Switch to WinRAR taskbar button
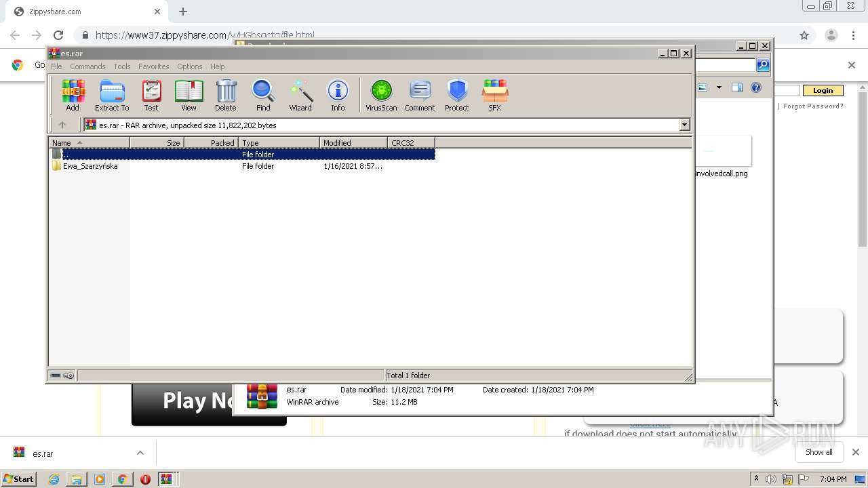This screenshot has height=488, width=868. point(167,479)
